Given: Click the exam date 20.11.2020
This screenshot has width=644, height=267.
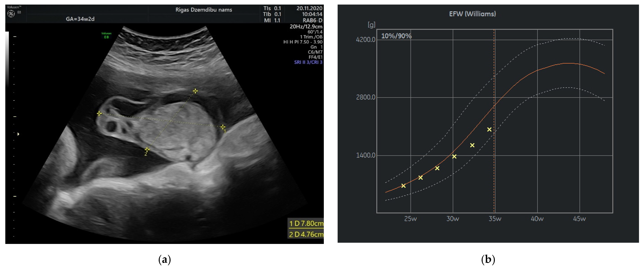Looking at the screenshot, I should pyautogui.click(x=310, y=8).
